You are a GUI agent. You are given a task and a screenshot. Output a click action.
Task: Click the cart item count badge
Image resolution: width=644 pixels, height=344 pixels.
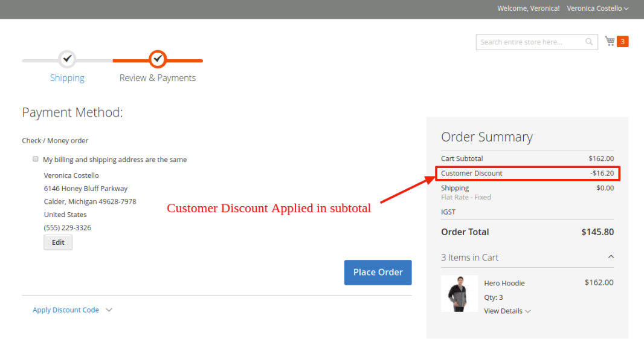pyautogui.click(x=623, y=42)
